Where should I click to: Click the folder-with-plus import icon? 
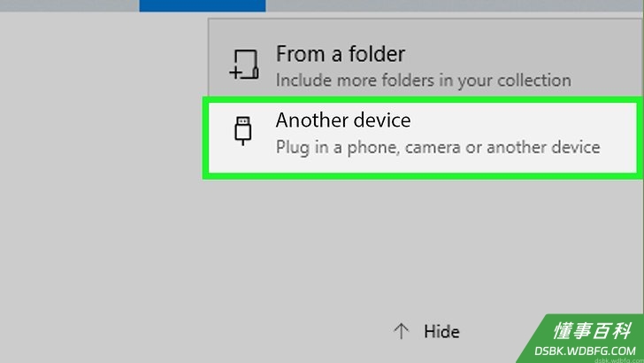point(244,65)
